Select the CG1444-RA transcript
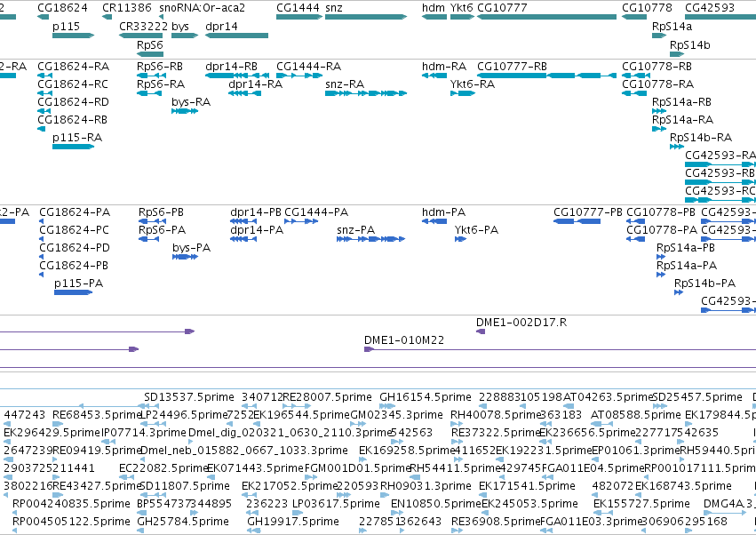This screenshot has width=756, height=535. (299, 76)
